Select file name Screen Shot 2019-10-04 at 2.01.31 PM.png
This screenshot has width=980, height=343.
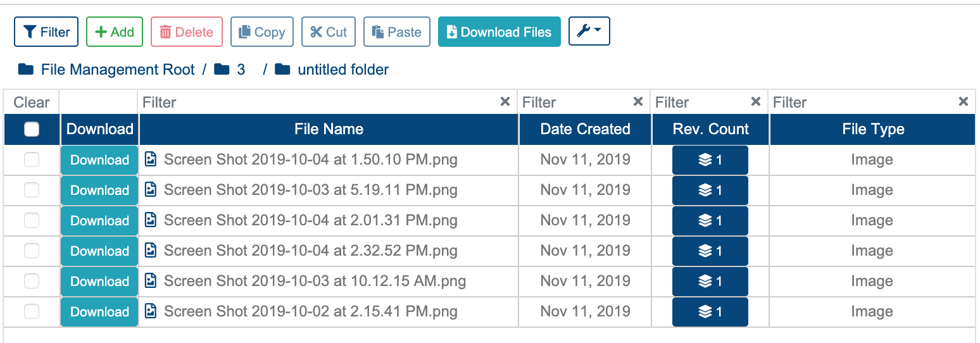(311, 220)
